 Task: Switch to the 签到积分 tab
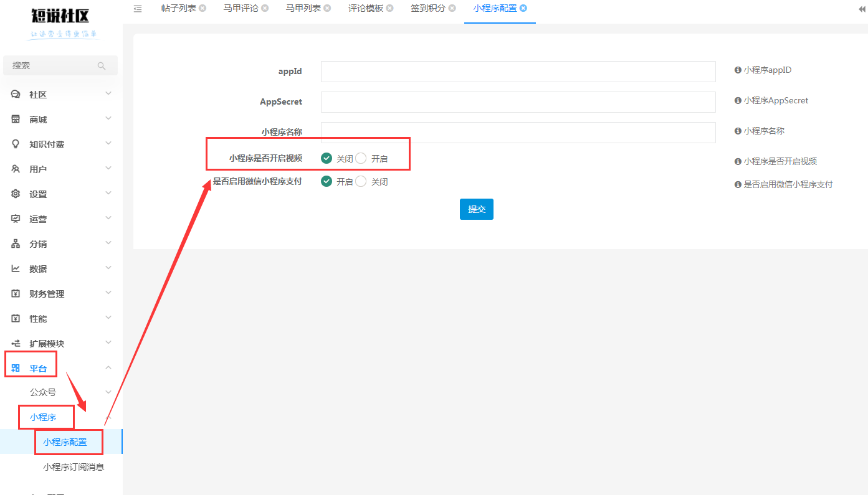(427, 8)
